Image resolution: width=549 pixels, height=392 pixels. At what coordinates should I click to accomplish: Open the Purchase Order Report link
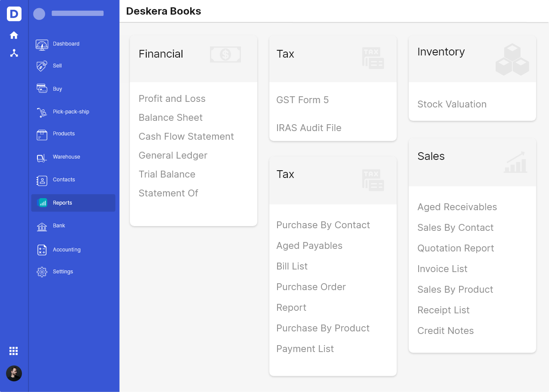[311, 297]
